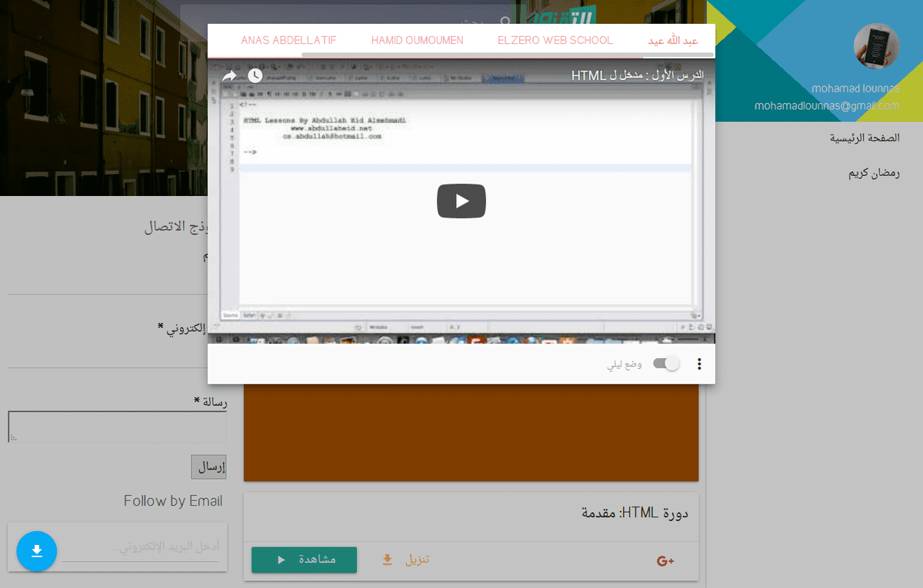Switch to ELZERO WEB SCHOOL tab
This screenshot has width=923, height=588.
555,40
